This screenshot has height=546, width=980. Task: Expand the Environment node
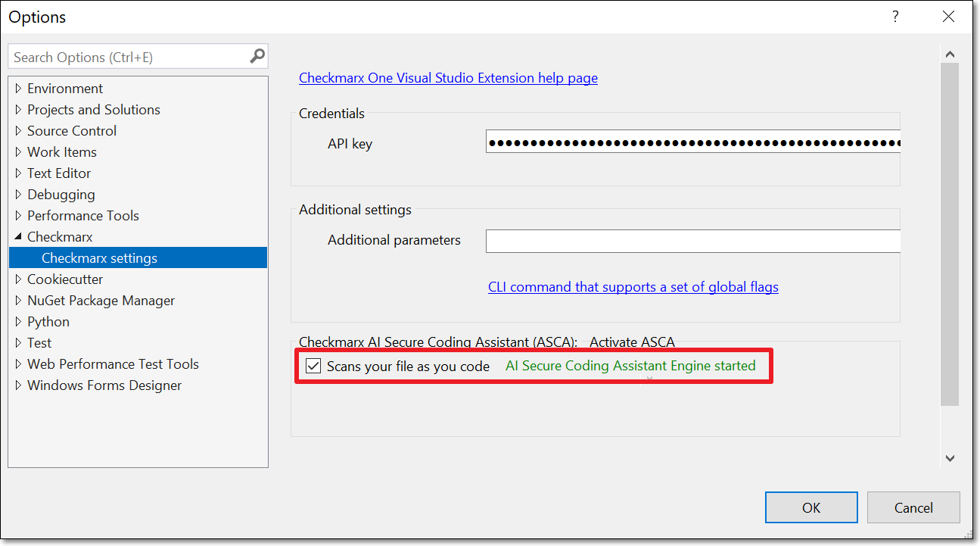(x=19, y=89)
